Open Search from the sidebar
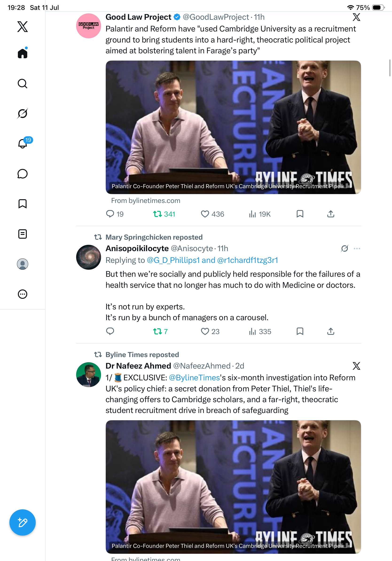 (x=23, y=84)
